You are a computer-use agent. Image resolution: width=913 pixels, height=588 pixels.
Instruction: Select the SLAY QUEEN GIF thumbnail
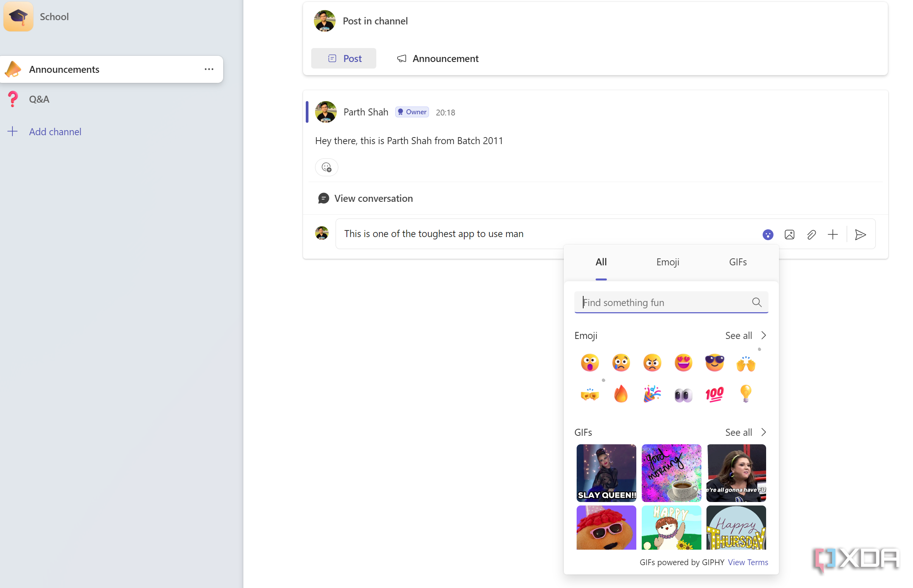(x=606, y=473)
